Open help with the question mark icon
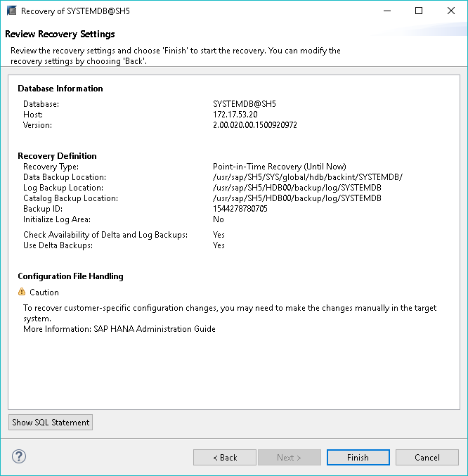This screenshot has height=476, width=468. pos(19,457)
